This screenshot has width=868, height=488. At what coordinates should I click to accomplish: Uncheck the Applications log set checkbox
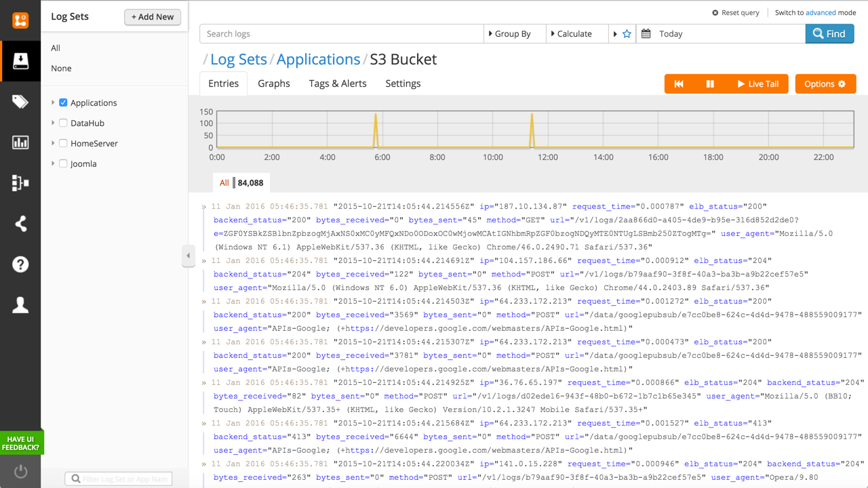coord(63,103)
